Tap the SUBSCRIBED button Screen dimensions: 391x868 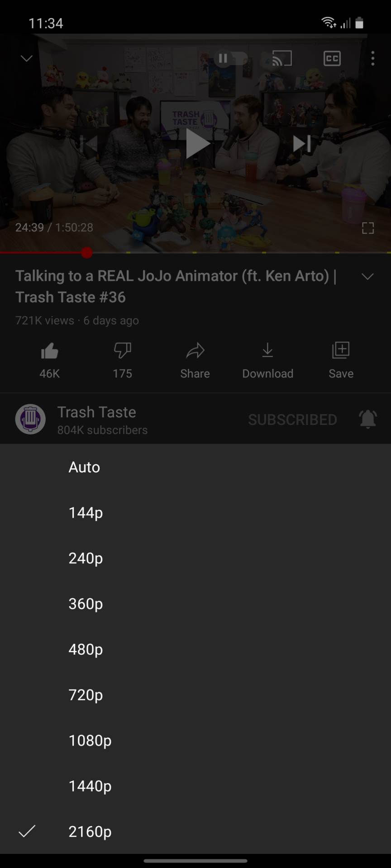[x=292, y=419]
